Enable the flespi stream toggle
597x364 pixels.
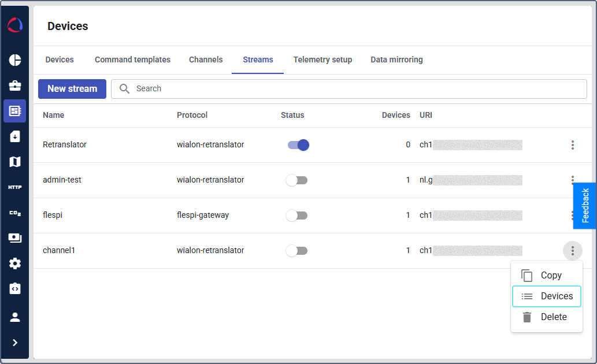296,216
